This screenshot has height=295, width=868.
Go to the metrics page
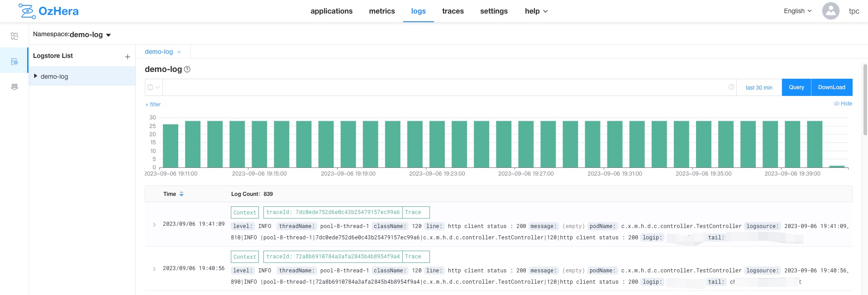click(382, 11)
